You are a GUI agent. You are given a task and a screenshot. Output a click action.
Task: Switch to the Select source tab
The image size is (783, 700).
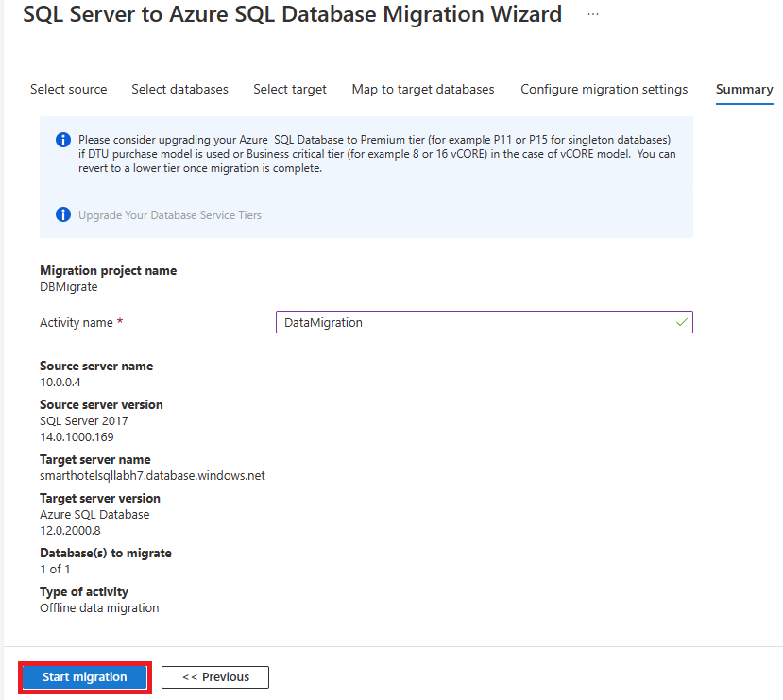point(68,90)
